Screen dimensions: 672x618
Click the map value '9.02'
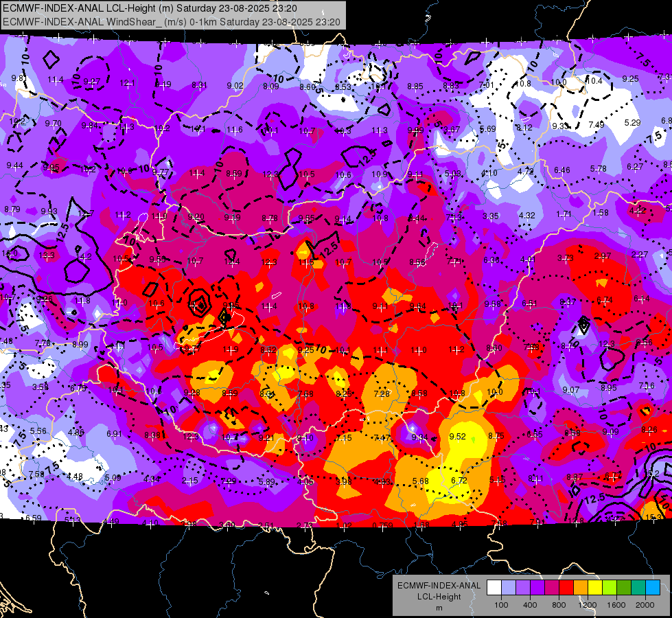tap(235, 86)
